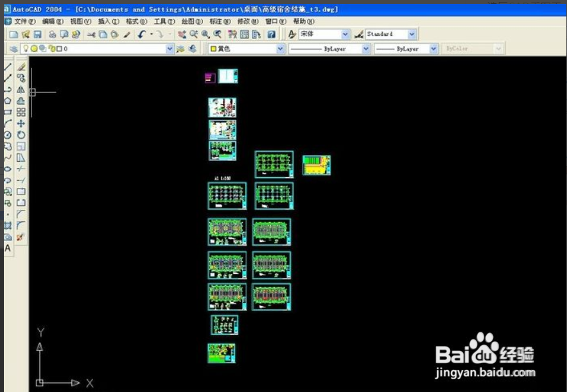567x392 pixels.
Task: Click the drawing sheet under the A1 1:100 label
Action: coord(227,196)
